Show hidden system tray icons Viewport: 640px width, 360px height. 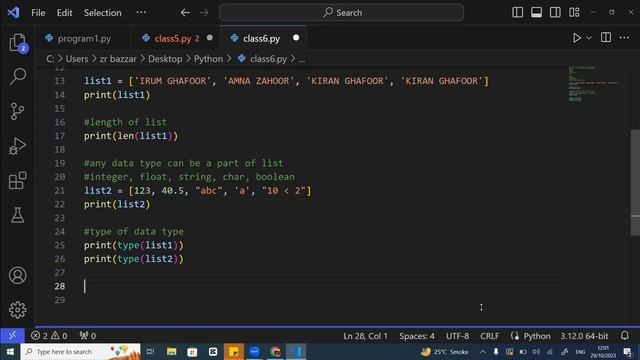(x=482, y=351)
